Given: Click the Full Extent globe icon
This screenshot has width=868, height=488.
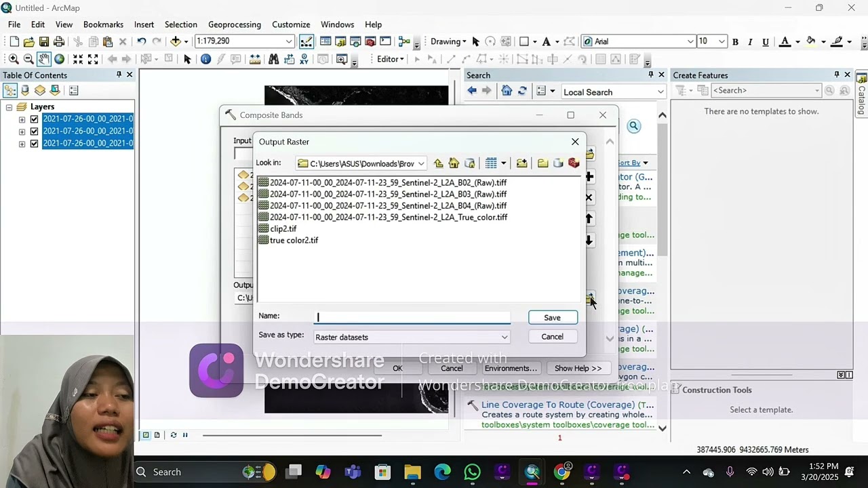Looking at the screenshot, I should tap(60, 59).
